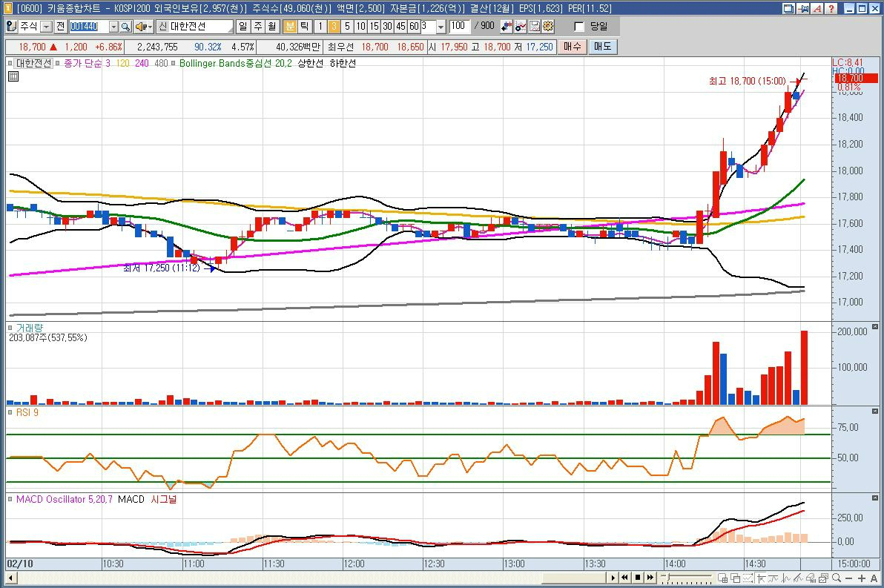This screenshot has width=884, height=588.
Task: Open the 주식 market type dropdown
Action: click(46, 27)
